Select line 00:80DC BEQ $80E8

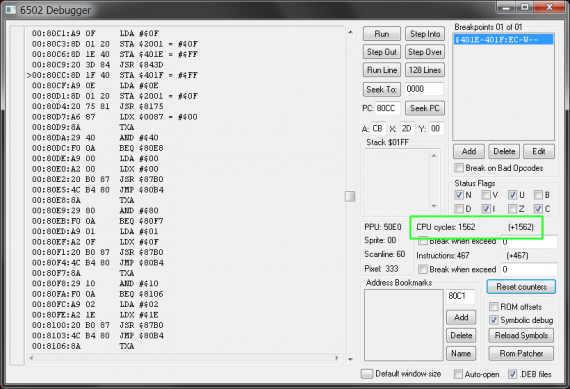97,148
